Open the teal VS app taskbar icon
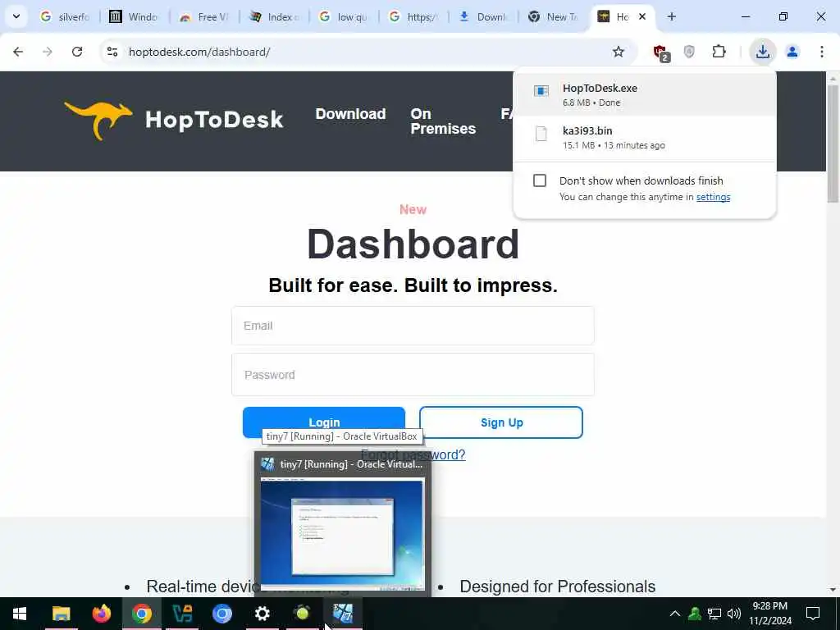Screen dimensions: 840x630 pyautogui.click(x=182, y=614)
